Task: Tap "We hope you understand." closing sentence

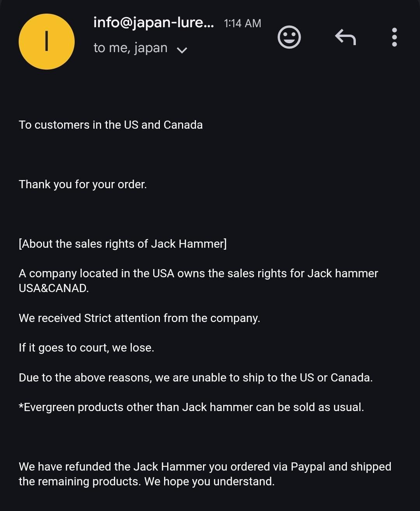Action: coord(209,481)
